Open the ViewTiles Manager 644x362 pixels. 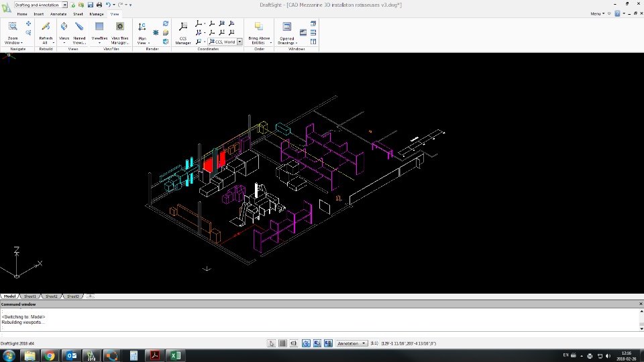(x=119, y=27)
